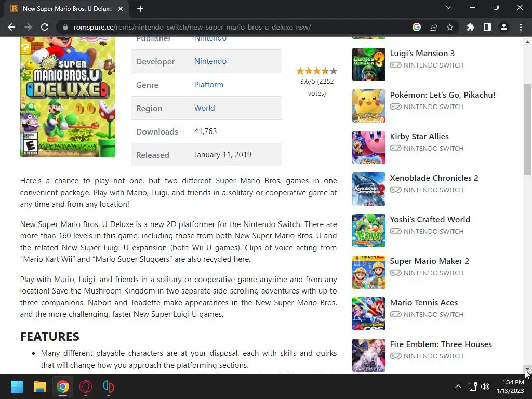Open the Platform genre link
Screen dimensions: 532x399
click(x=209, y=85)
